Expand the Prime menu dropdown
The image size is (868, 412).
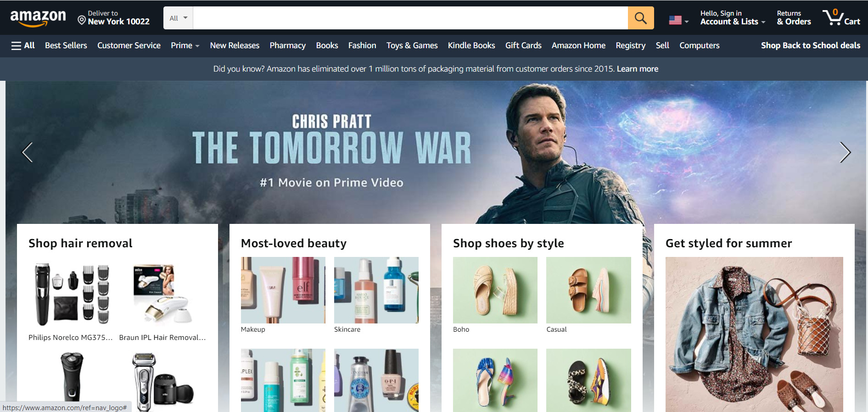tap(185, 45)
